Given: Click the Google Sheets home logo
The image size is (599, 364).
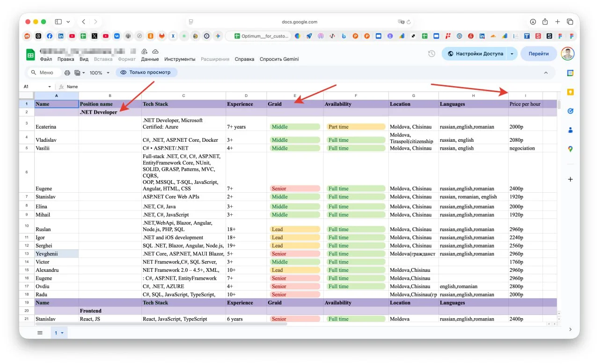Looking at the screenshot, I should click(x=31, y=55).
